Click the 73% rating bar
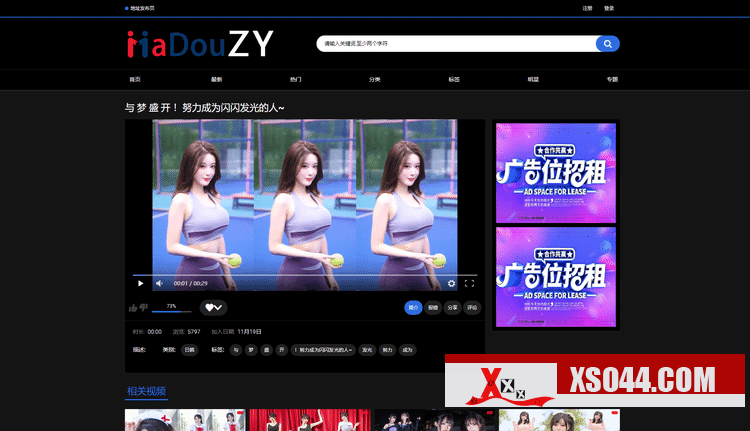Image resolution: width=750 pixels, height=431 pixels. 171,311
